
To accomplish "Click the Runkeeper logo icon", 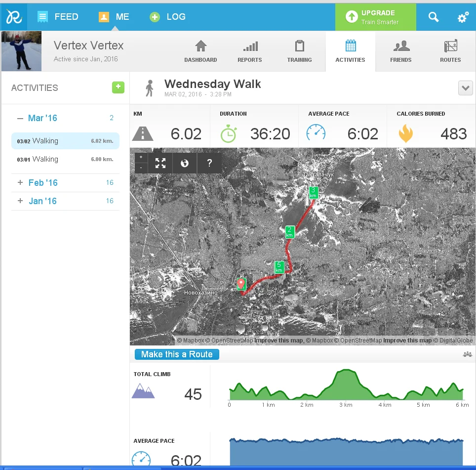I will (14, 17).
